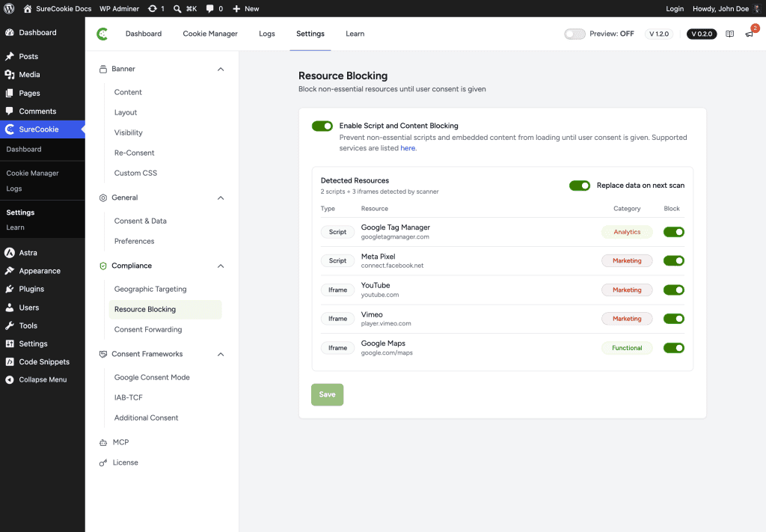The height and width of the screenshot is (532, 766).
Task: Click the SureCookie logo in plugin header
Action: pyautogui.click(x=102, y=34)
